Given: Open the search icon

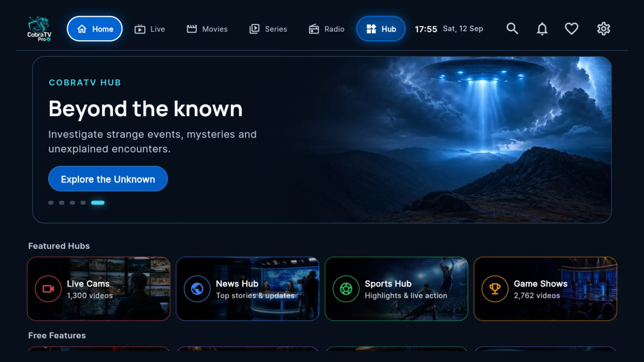Looking at the screenshot, I should tap(512, 29).
